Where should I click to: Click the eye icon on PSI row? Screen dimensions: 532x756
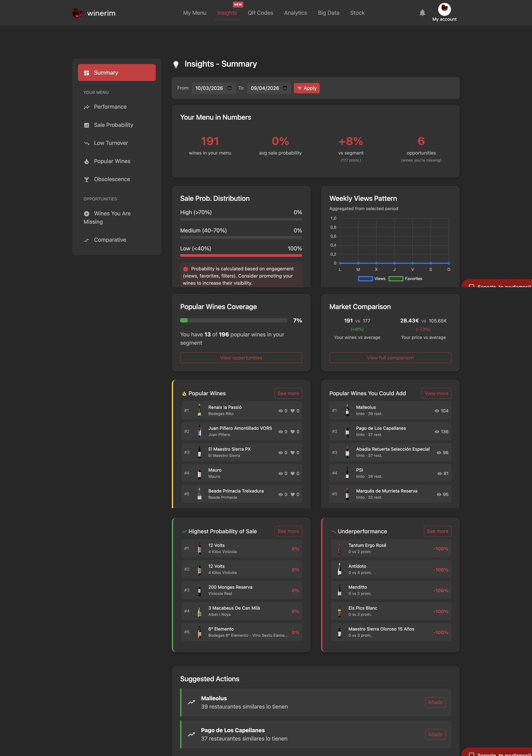(440, 474)
